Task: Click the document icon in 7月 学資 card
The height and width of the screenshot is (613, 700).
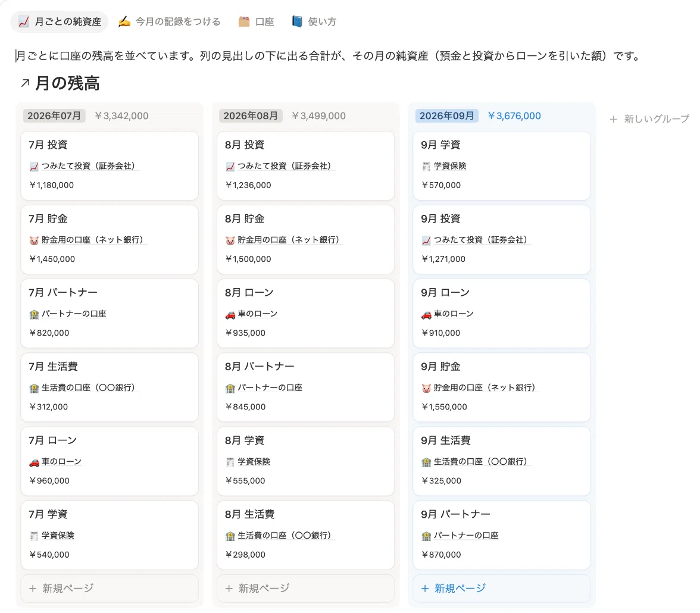Action: pos(34,536)
